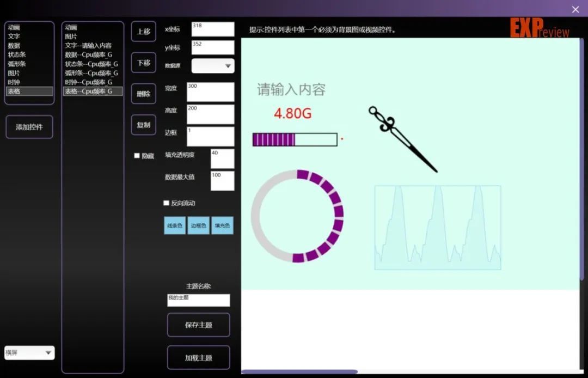Open the 数据源 dropdown
This screenshot has height=378, width=588.
coord(213,65)
